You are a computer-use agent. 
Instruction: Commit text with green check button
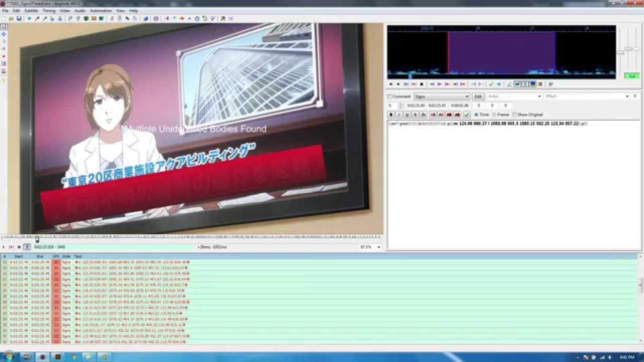tap(467, 115)
